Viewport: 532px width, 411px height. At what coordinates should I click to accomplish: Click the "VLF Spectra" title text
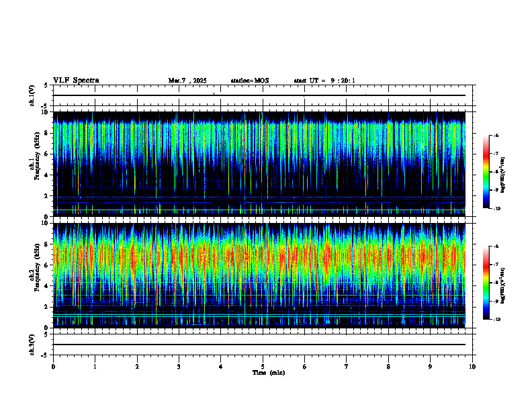76,81
